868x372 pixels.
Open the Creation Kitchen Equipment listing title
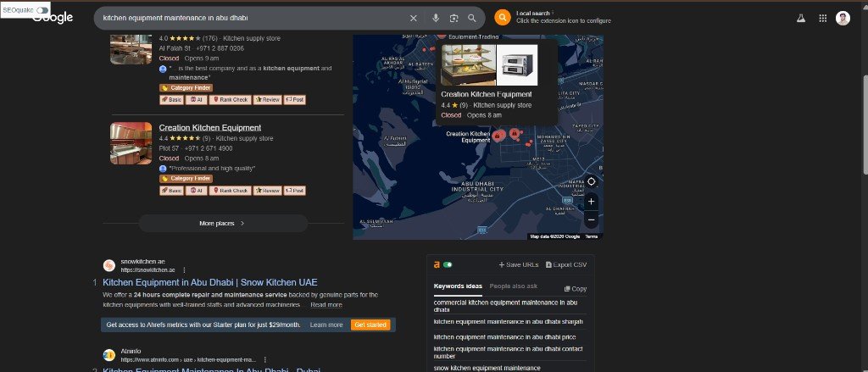(210, 127)
